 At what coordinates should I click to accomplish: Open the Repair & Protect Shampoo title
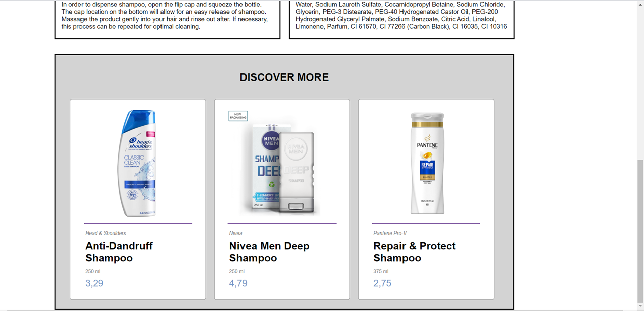[414, 252]
